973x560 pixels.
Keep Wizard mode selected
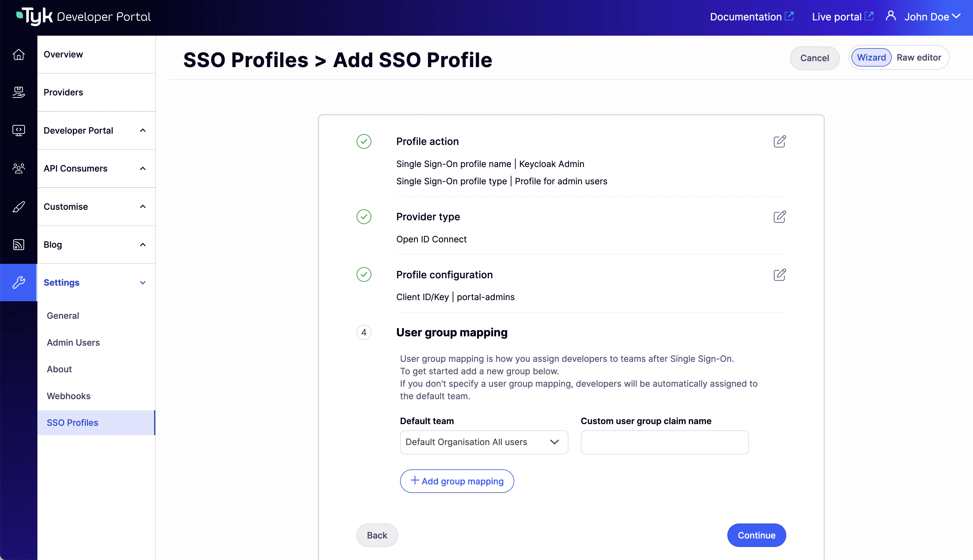coord(871,57)
